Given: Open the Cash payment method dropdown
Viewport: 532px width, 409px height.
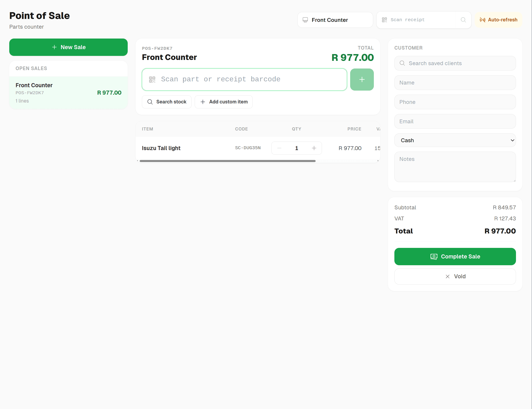Looking at the screenshot, I should [455, 140].
